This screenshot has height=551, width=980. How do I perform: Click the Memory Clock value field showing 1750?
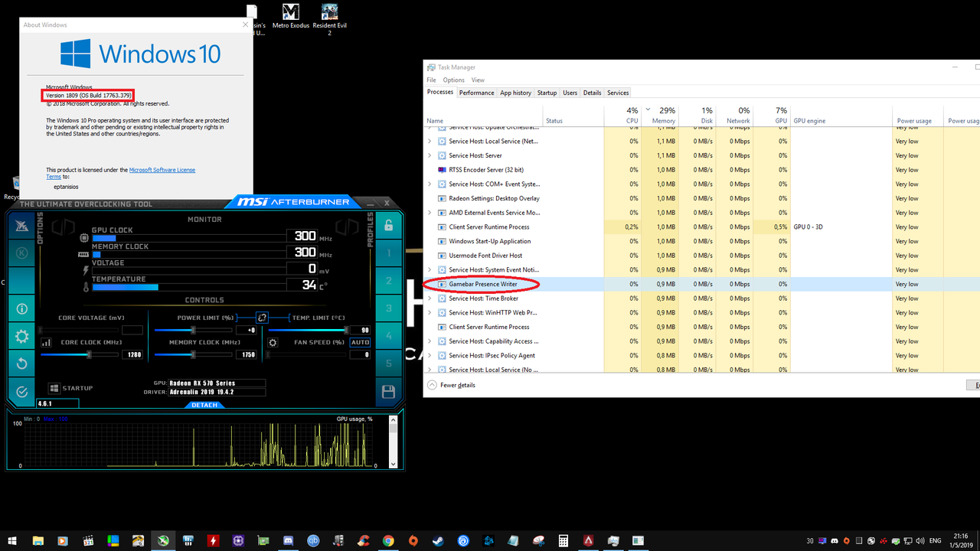pos(246,355)
